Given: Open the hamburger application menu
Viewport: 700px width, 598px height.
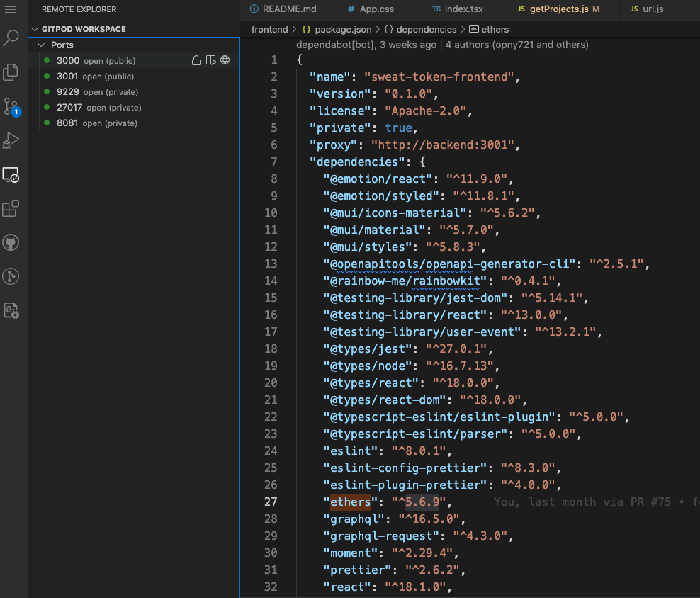Looking at the screenshot, I should tap(11, 9).
